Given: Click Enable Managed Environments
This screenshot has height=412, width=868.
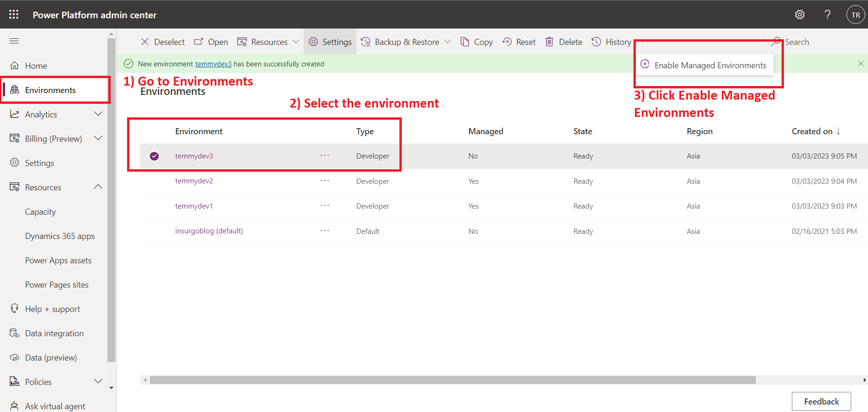Looking at the screenshot, I should point(704,65).
